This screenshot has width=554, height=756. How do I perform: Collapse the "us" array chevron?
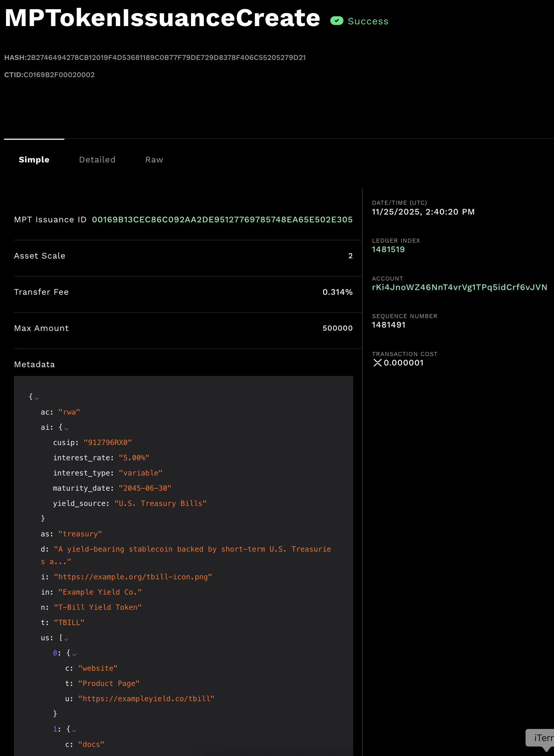click(x=66, y=639)
